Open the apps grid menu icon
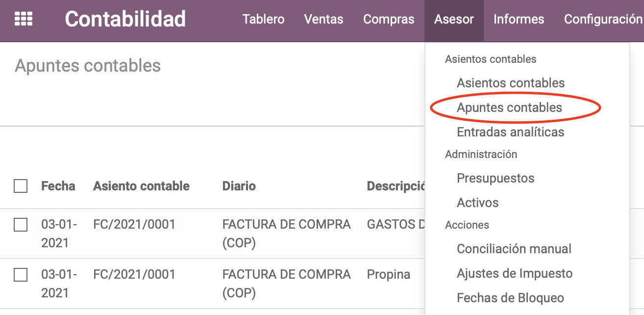644x315 pixels. click(24, 20)
